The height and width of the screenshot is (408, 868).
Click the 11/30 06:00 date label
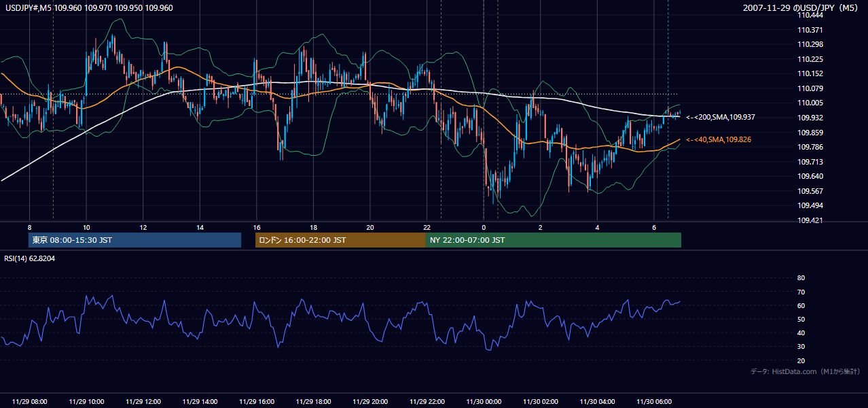(x=653, y=402)
